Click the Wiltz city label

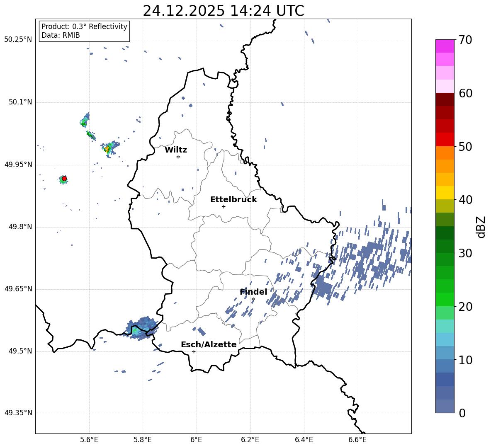tap(176, 150)
